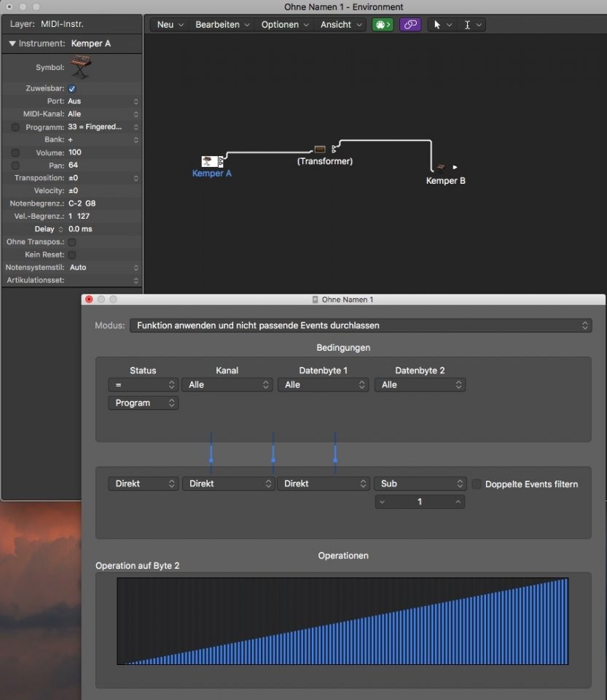Close the Ohne Namen 1 transformer window
The width and height of the screenshot is (607, 700).
coord(89,299)
